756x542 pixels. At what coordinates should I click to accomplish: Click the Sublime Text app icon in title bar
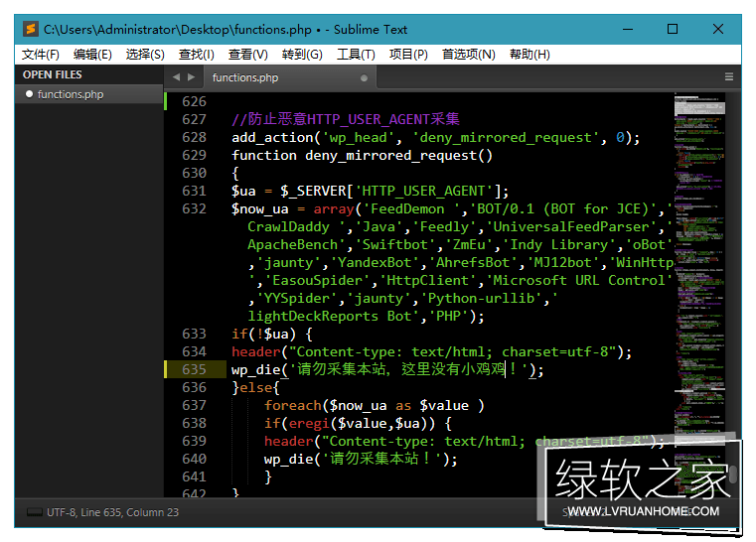tap(31, 30)
